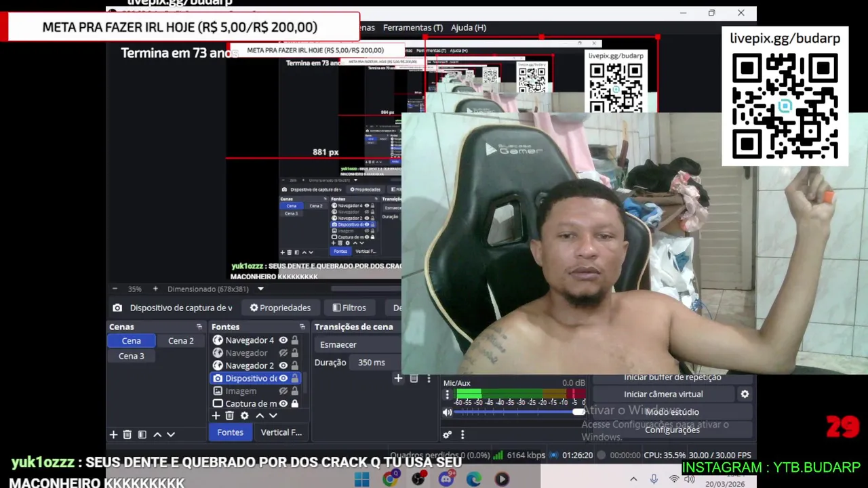Open transition options three-dot menu
Screen dimensions: 868x488
click(428, 378)
